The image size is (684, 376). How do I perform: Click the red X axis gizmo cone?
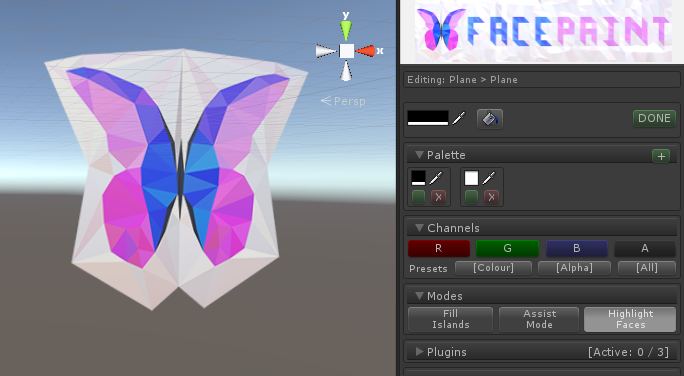366,51
